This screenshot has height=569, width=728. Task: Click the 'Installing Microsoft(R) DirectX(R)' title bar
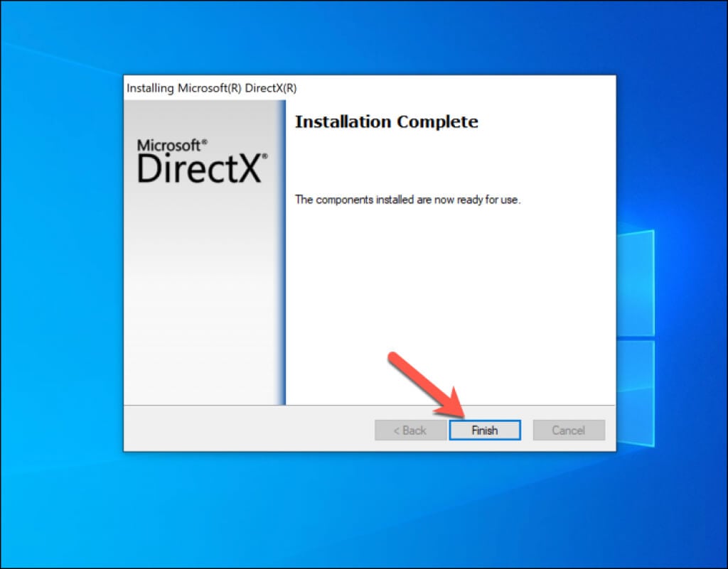pyautogui.click(x=370, y=87)
